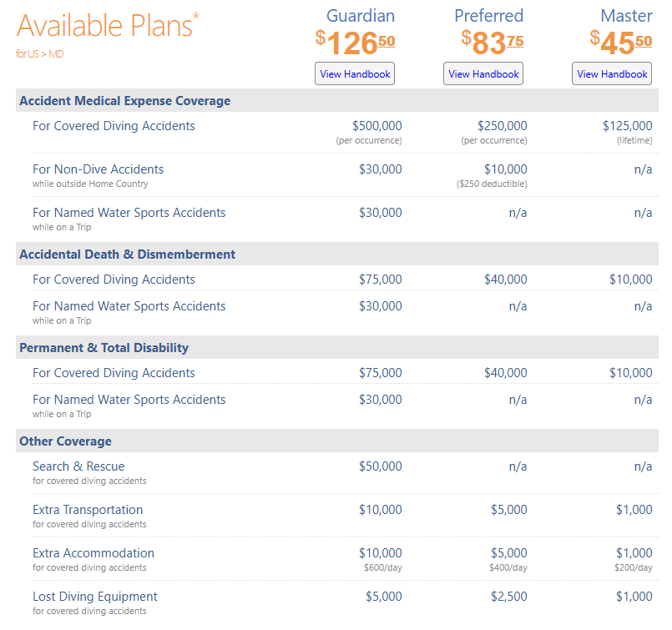This screenshot has height=630, width=672.
Task: Open the Master plan handbook
Action: click(x=612, y=73)
